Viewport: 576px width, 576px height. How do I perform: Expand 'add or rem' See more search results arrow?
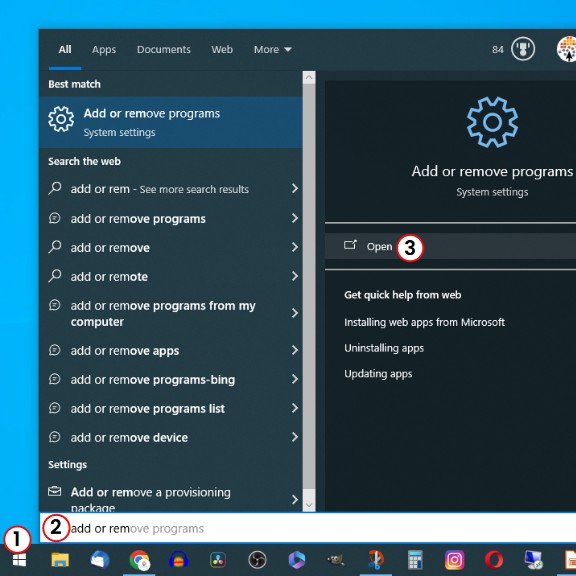295,188
